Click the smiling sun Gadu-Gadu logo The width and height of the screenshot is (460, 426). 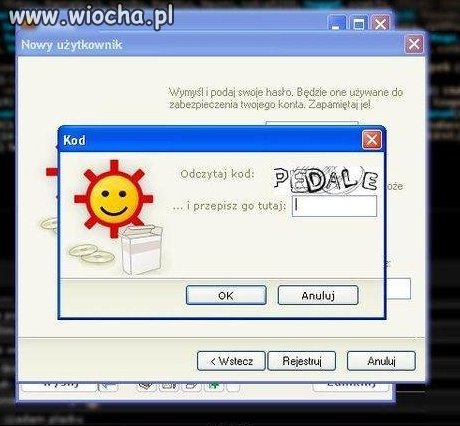(x=114, y=199)
